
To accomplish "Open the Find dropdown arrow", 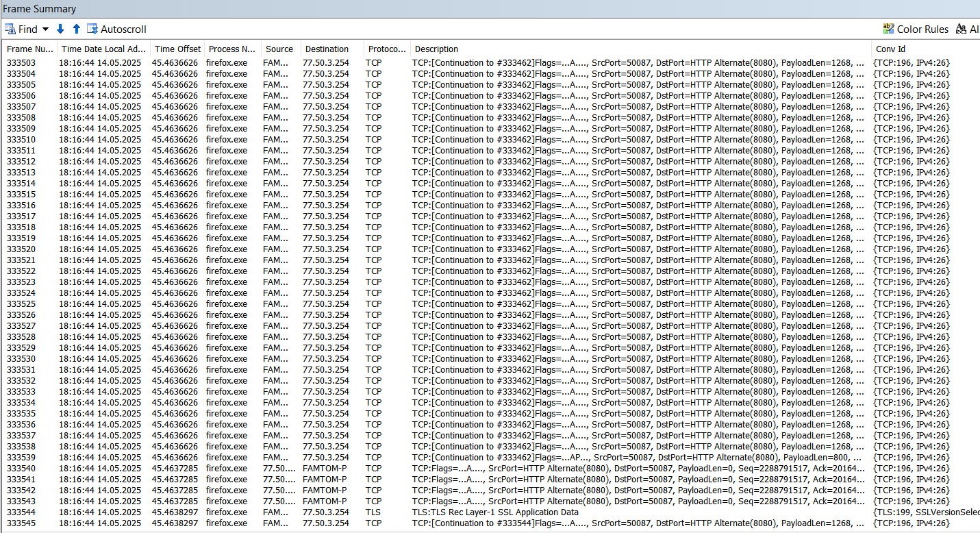I will (46, 29).
